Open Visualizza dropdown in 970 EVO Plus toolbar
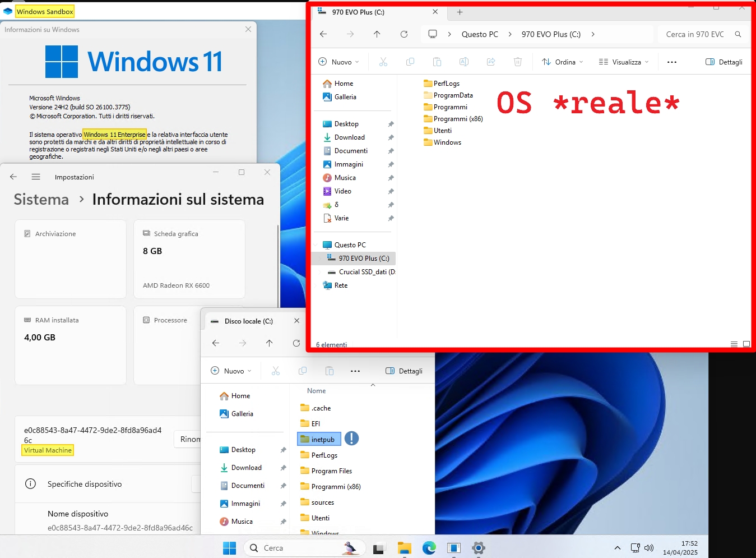Viewport: 756px width, 558px height. (624, 62)
